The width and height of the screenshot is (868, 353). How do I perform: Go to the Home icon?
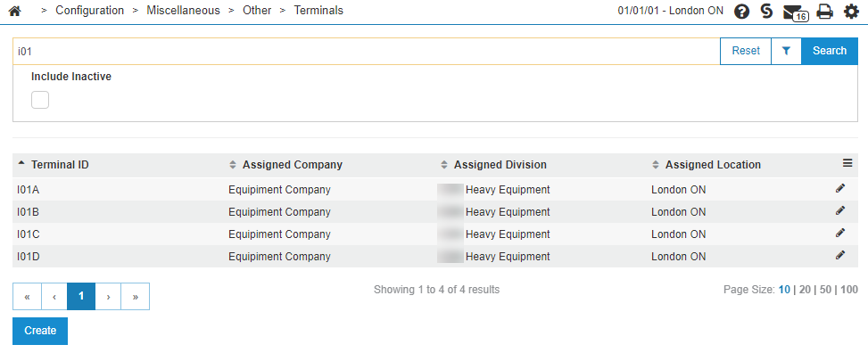coord(15,11)
